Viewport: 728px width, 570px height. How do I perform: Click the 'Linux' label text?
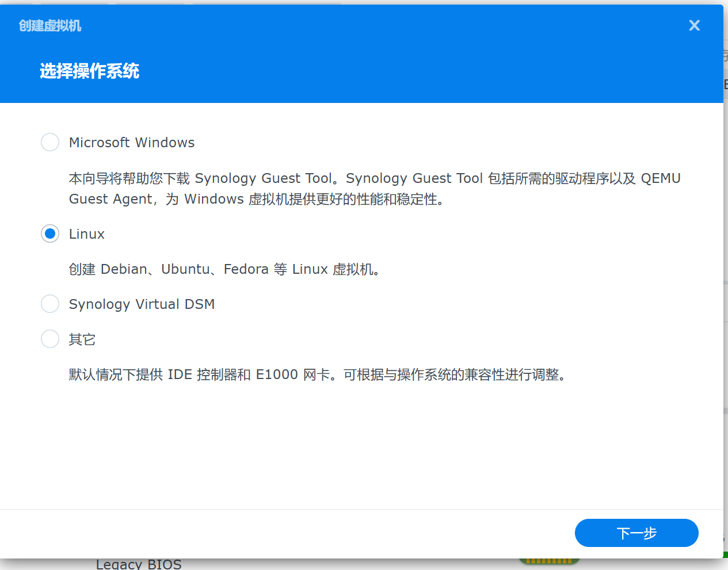point(87,234)
